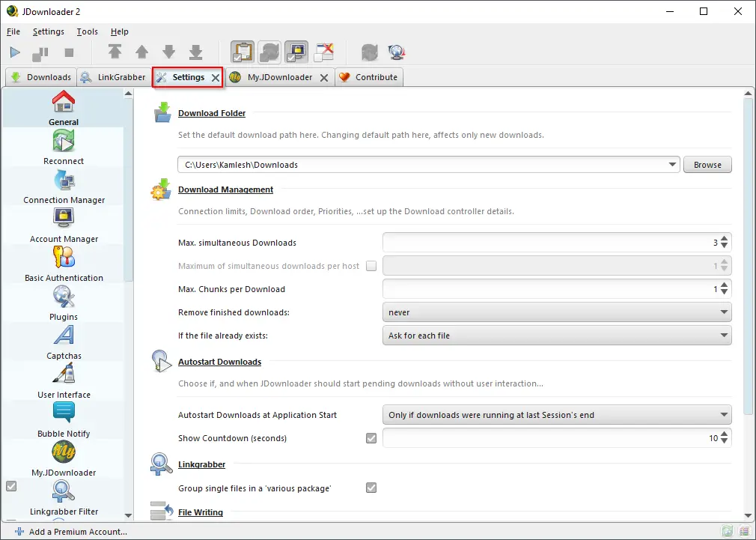Viewport: 756px width, 540px height.
Task: Click main settings panel scrollbar
Action: pyautogui.click(x=748, y=256)
